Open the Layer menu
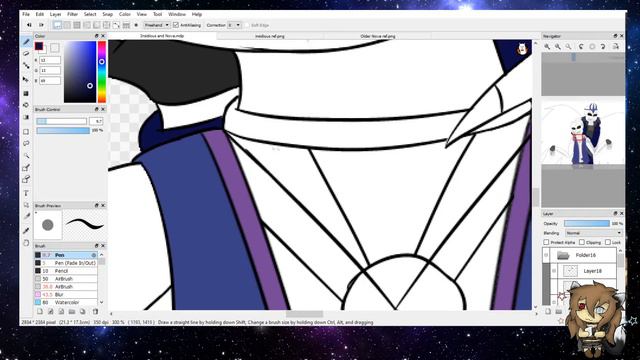This screenshot has height=360, width=640. point(56,14)
